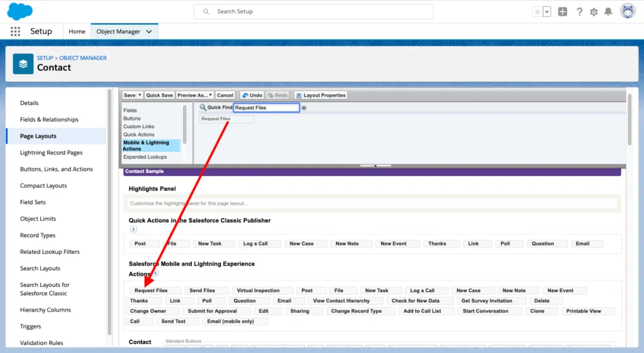The height and width of the screenshot is (353, 644).
Task: Open the App Launcher grid icon
Action: pyautogui.click(x=15, y=31)
